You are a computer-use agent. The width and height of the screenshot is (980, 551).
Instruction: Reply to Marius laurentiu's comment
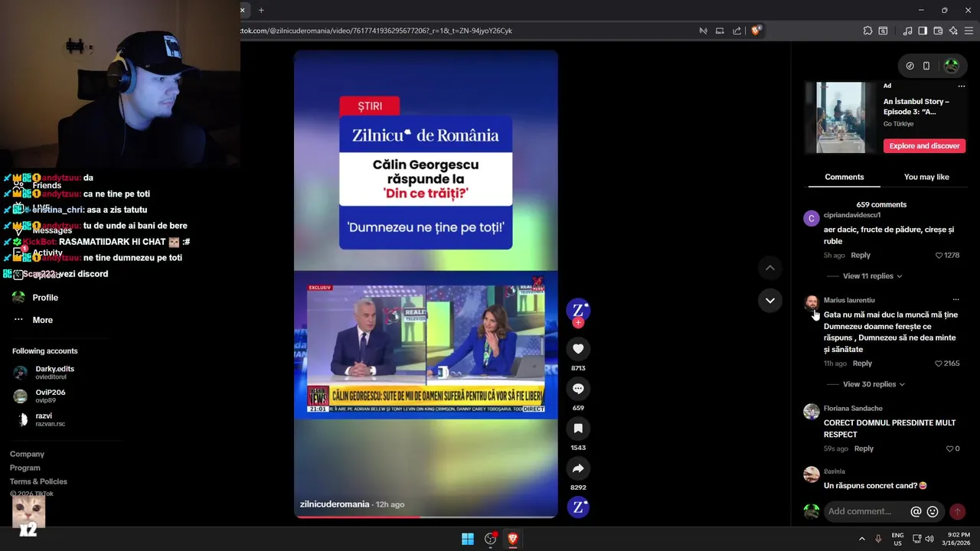click(862, 364)
